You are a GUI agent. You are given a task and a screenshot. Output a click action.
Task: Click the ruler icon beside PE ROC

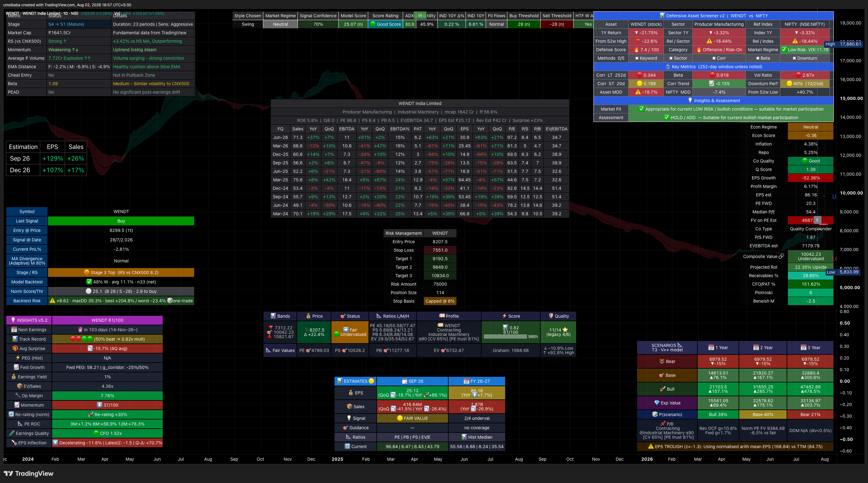[20, 424]
